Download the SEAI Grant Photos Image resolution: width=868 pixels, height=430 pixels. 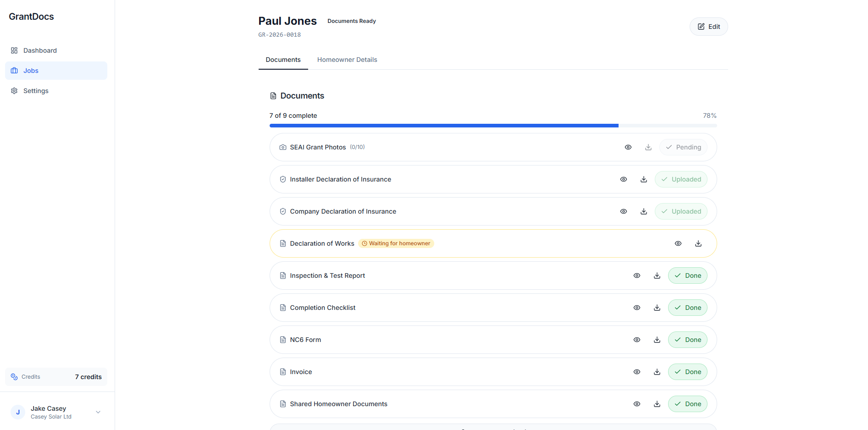tap(648, 147)
